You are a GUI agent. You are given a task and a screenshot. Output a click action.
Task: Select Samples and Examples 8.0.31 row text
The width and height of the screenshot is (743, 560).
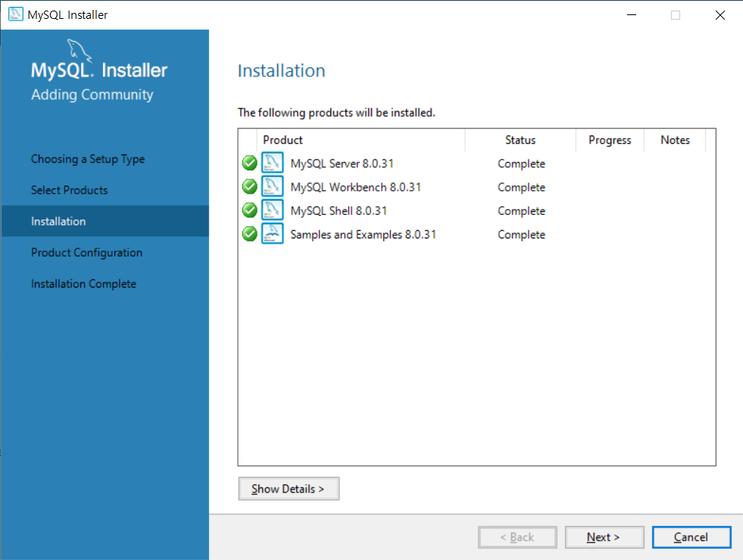point(363,235)
